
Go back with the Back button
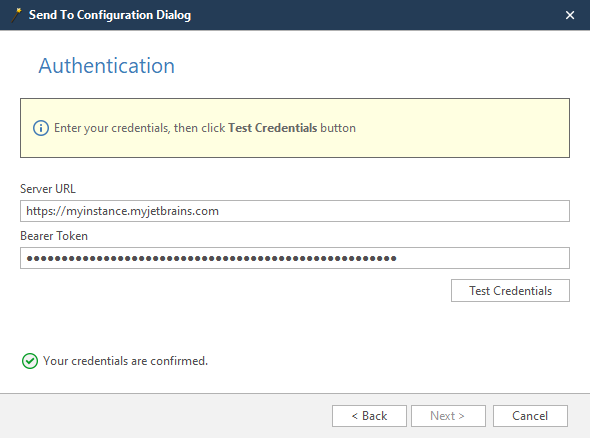(x=369, y=416)
